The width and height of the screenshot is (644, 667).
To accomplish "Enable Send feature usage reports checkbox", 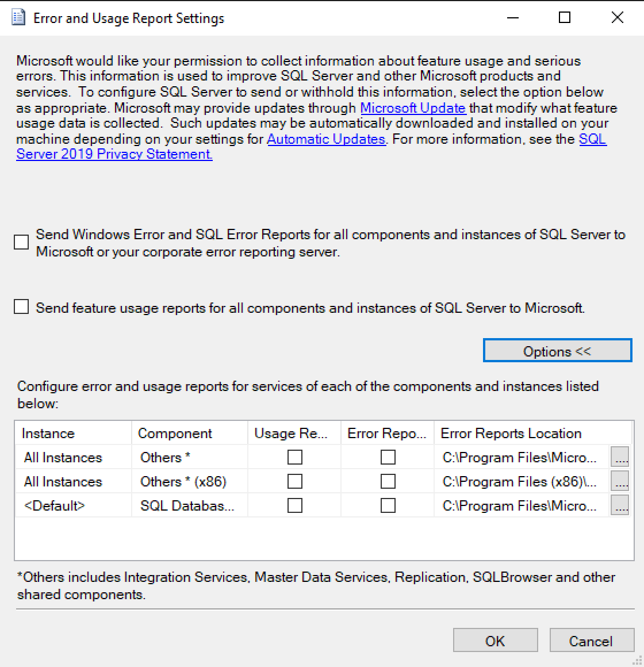I will 21,307.
